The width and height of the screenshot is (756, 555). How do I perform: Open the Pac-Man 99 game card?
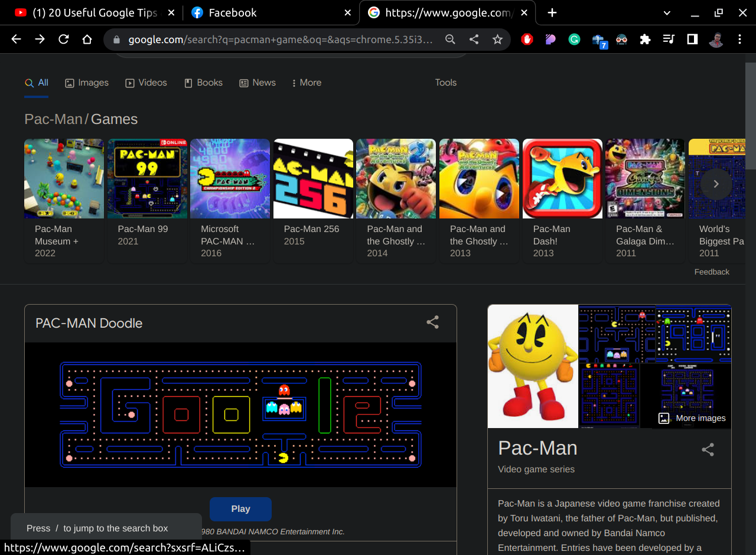click(147, 200)
